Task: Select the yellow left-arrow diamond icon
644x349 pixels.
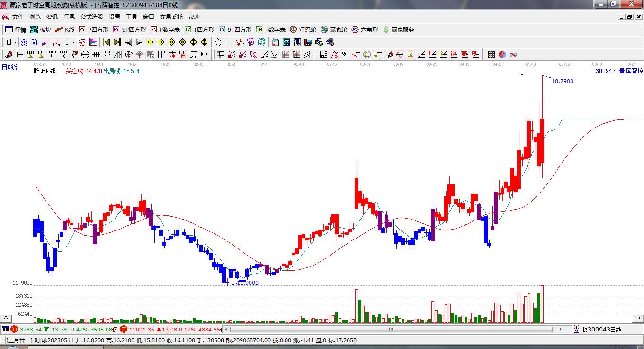Action: coord(150,42)
